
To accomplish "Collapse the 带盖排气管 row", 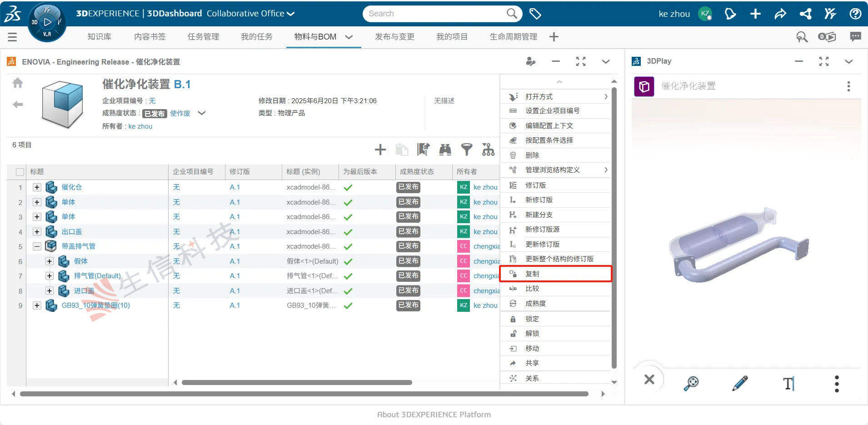I will point(37,246).
